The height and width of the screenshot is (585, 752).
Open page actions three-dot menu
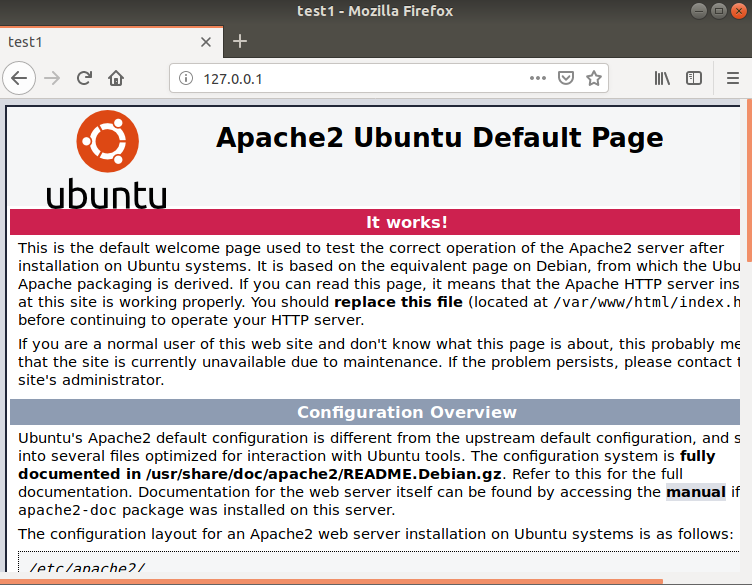point(538,78)
